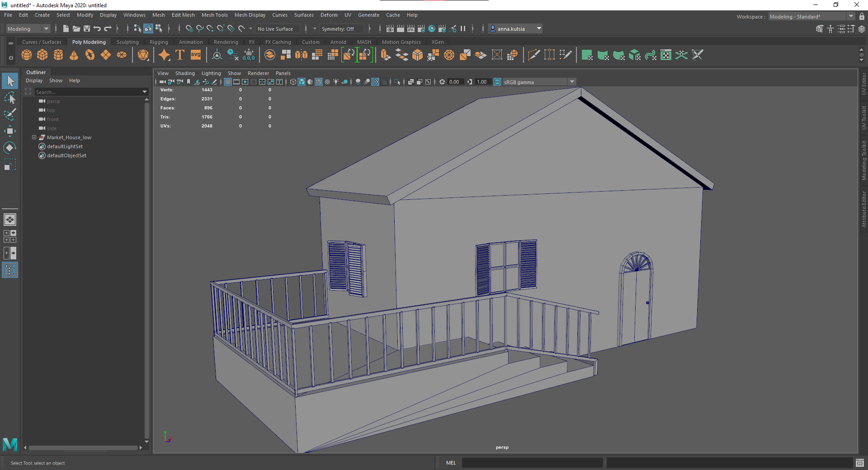Screen dimensions: 868x470
Task: Click the Save scene icon
Action: [x=87, y=28]
